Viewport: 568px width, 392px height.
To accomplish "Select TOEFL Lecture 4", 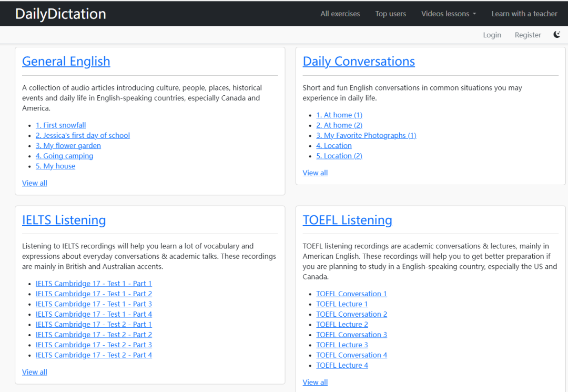I will click(342, 365).
